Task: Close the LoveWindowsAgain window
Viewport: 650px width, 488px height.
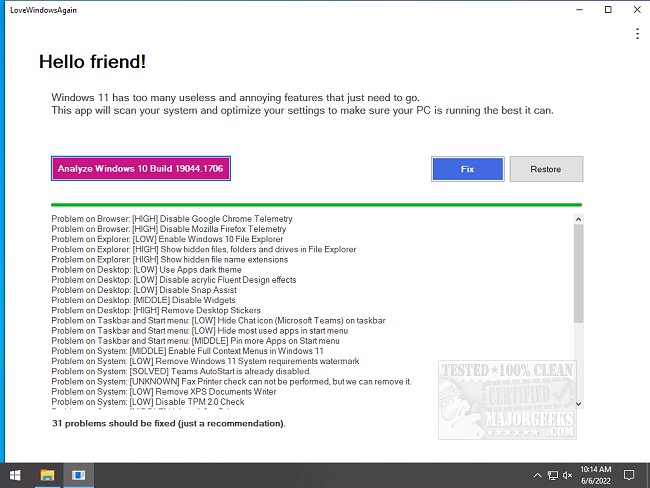Action: coord(637,10)
